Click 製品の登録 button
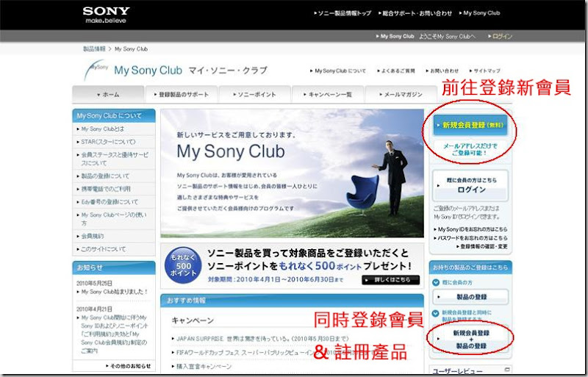This screenshot has height=377, width=588. click(x=471, y=297)
